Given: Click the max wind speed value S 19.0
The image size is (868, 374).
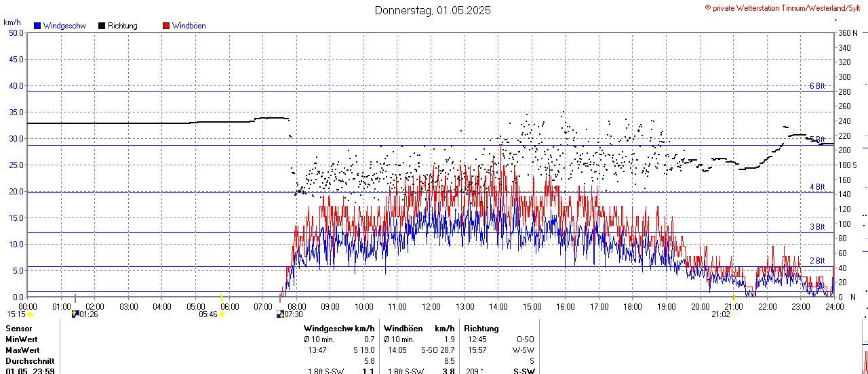Looking at the screenshot, I should coord(363,350).
